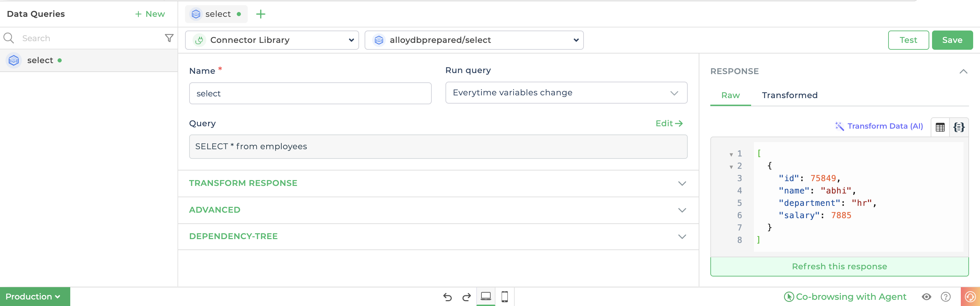Open the data queries filter icon
Viewport: 980px width, 306px height.
[x=169, y=38]
